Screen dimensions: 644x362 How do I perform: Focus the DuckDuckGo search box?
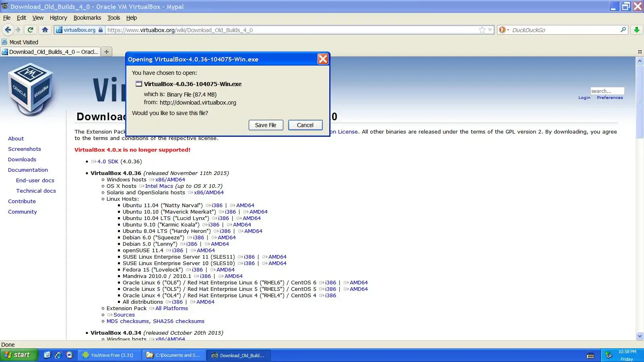click(x=565, y=30)
